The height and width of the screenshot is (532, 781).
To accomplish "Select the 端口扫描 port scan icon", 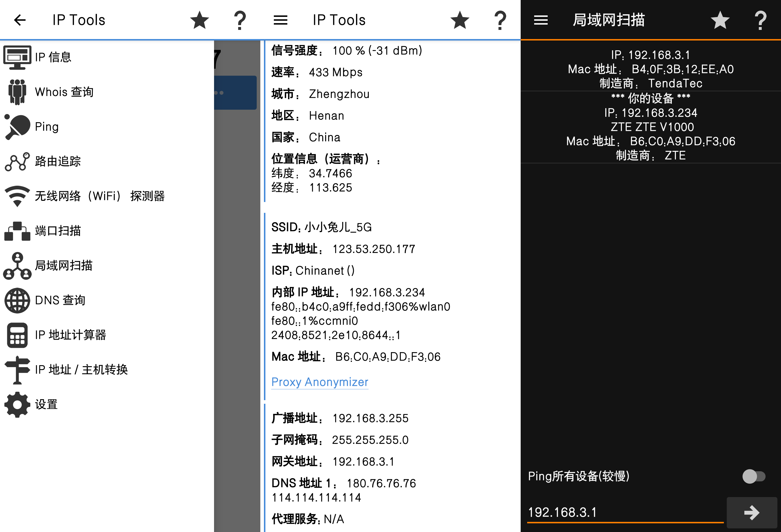I will pos(17,231).
